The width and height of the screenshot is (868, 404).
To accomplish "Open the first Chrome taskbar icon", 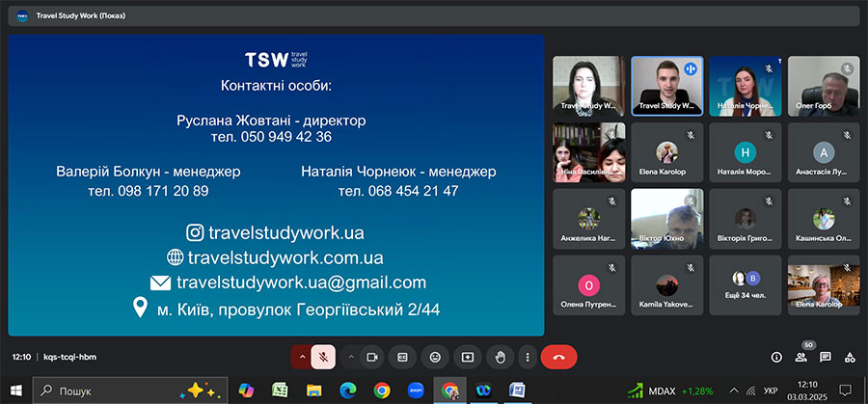I will (381, 391).
